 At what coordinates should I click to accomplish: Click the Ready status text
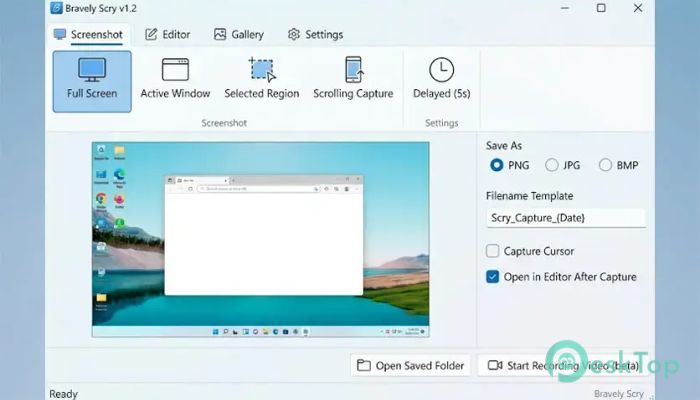(x=63, y=394)
